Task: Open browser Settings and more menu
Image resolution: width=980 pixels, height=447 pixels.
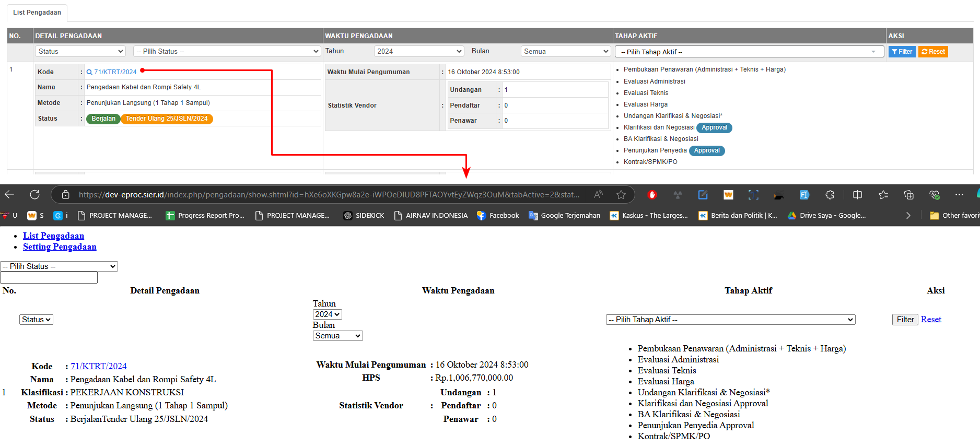Action: click(x=959, y=195)
